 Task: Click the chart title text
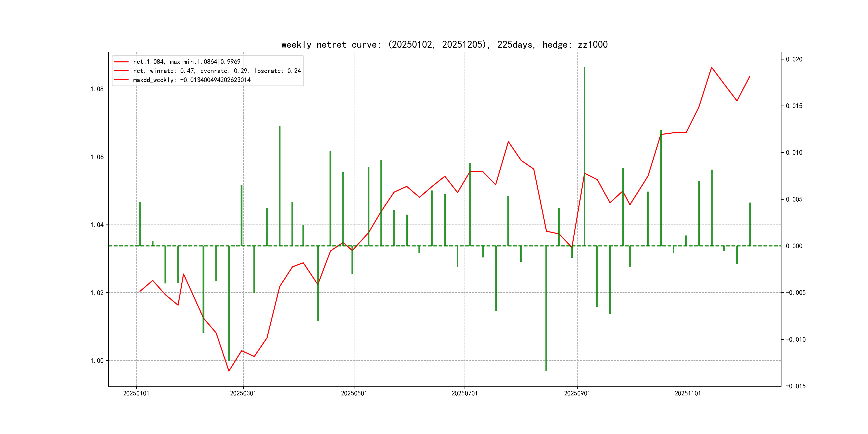(444, 44)
